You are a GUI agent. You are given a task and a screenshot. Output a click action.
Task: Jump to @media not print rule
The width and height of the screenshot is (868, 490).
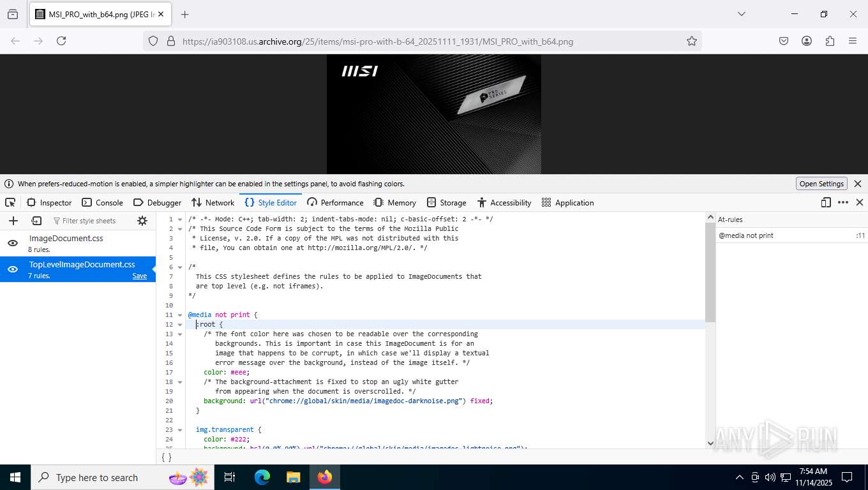[x=791, y=235]
